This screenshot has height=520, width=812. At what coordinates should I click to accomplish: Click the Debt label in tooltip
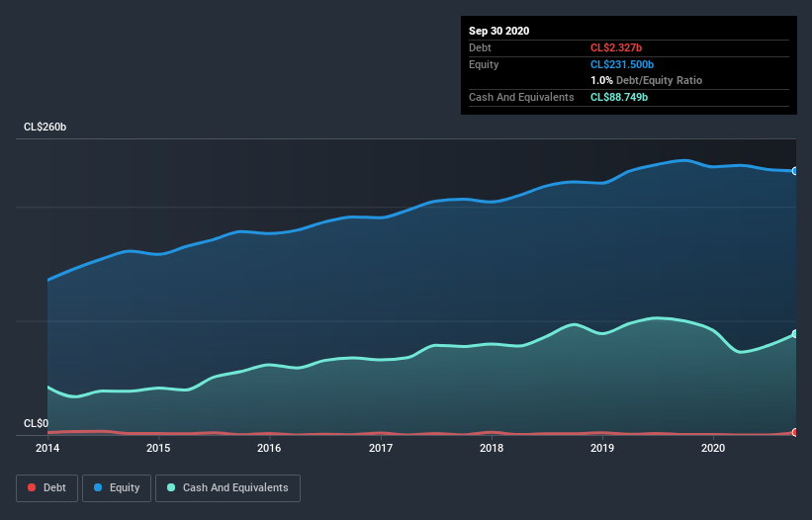480,47
